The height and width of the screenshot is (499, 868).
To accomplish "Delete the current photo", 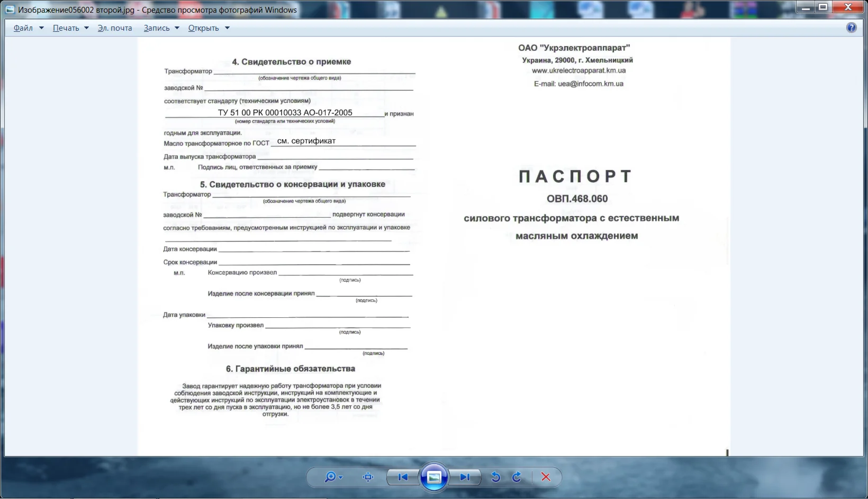I will [546, 477].
